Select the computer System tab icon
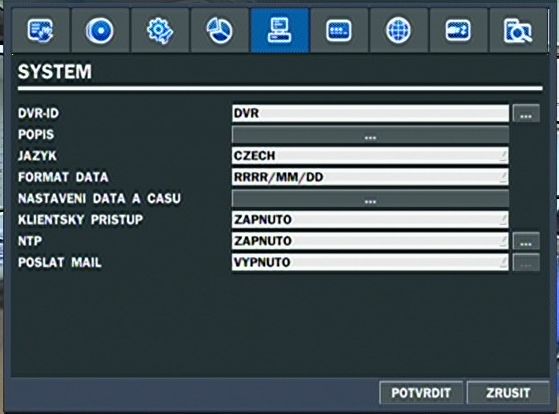The height and width of the screenshot is (414, 559). pyautogui.click(x=280, y=31)
